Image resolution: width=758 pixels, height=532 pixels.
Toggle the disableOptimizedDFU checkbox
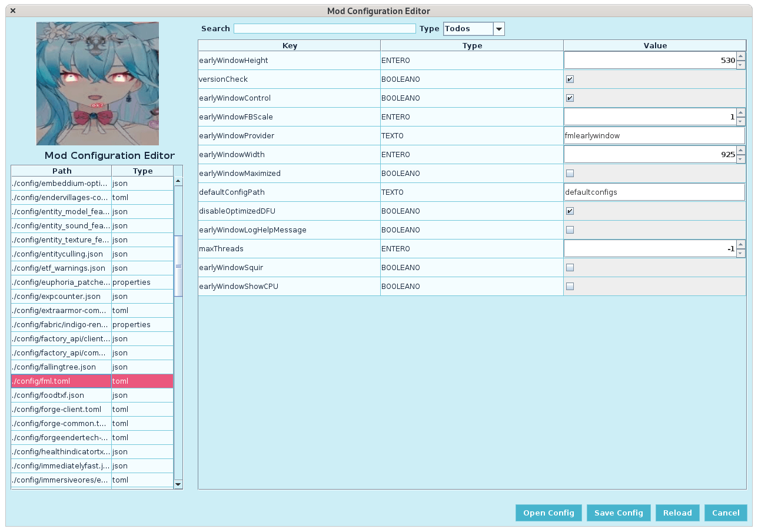pos(570,211)
